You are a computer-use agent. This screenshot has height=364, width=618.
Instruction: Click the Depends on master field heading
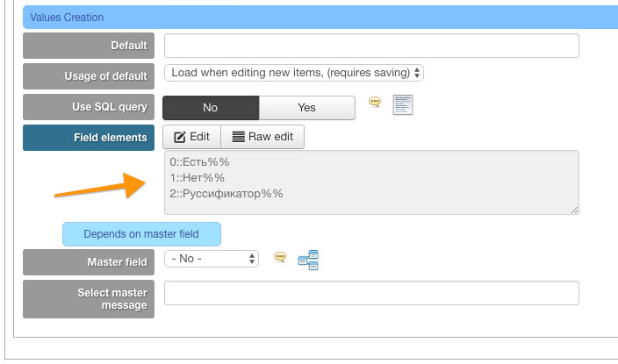click(141, 234)
